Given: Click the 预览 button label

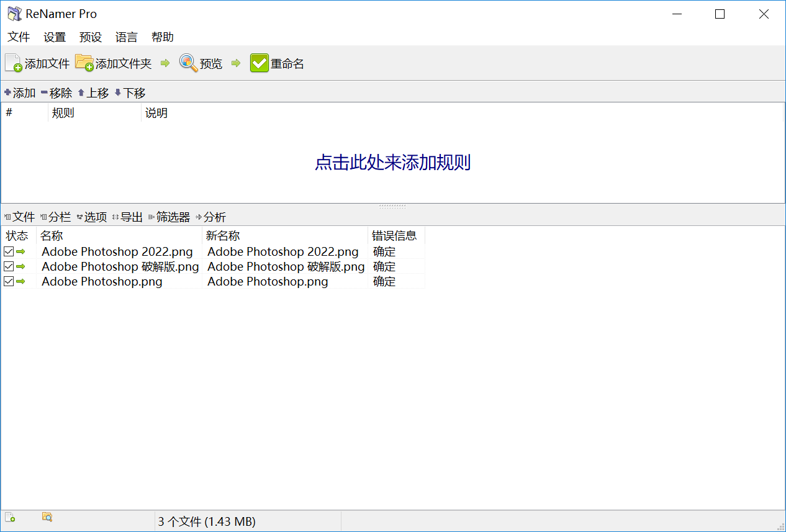Looking at the screenshot, I should coord(211,63).
